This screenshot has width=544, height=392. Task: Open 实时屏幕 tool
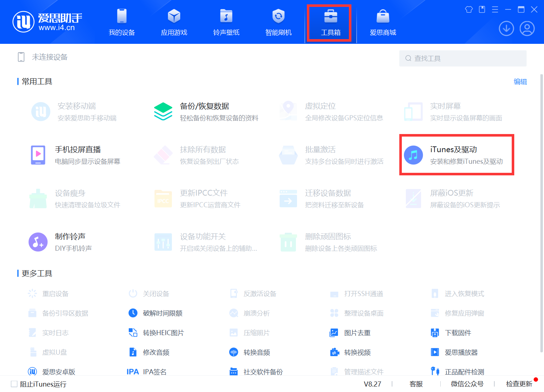coord(453,112)
